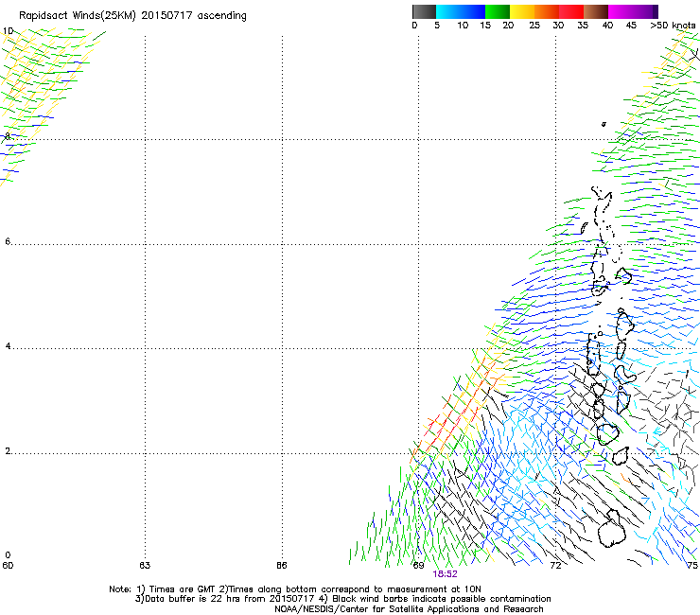The height and width of the screenshot is (615, 700).
Task: Click the latitude label 6
Action: tap(8, 241)
